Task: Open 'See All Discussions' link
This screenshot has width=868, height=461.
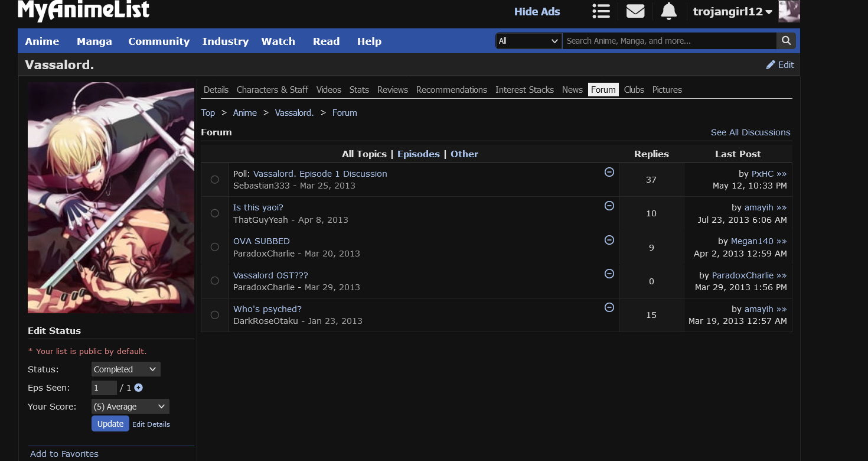Action: [x=750, y=132]
